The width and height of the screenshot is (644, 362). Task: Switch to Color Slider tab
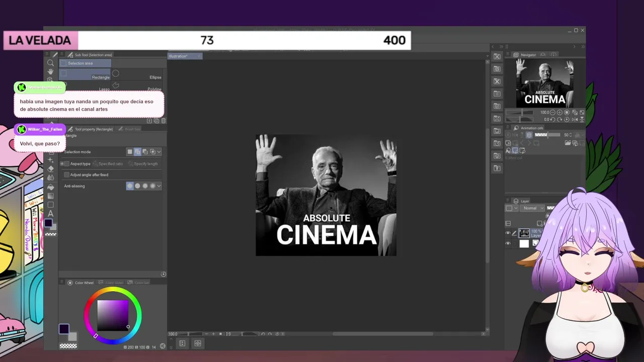tap(111, 283)
